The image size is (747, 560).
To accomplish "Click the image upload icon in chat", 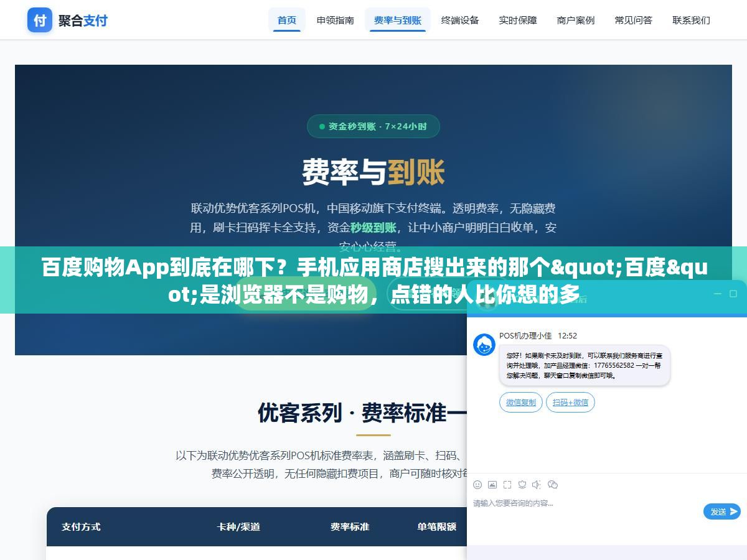I will pyautogui.click(x=492, y=485).
